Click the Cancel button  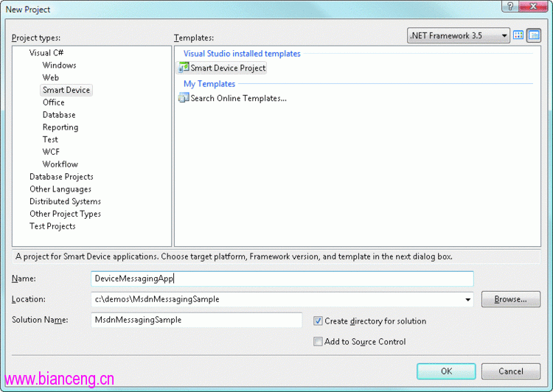pos(511,371)
